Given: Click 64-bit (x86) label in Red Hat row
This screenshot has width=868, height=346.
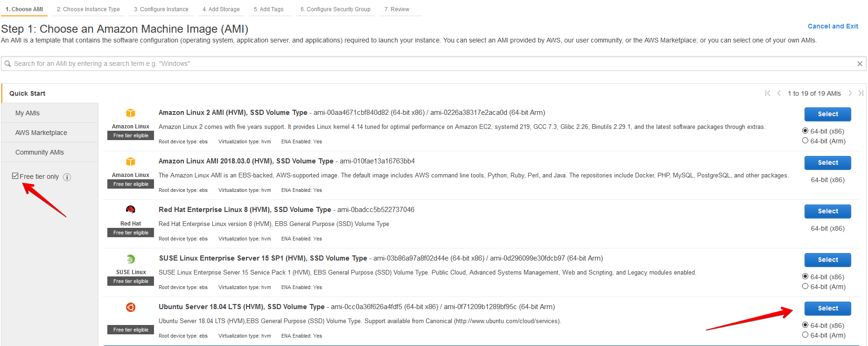Looking at the screenshot, I should [x=827, y=228].
